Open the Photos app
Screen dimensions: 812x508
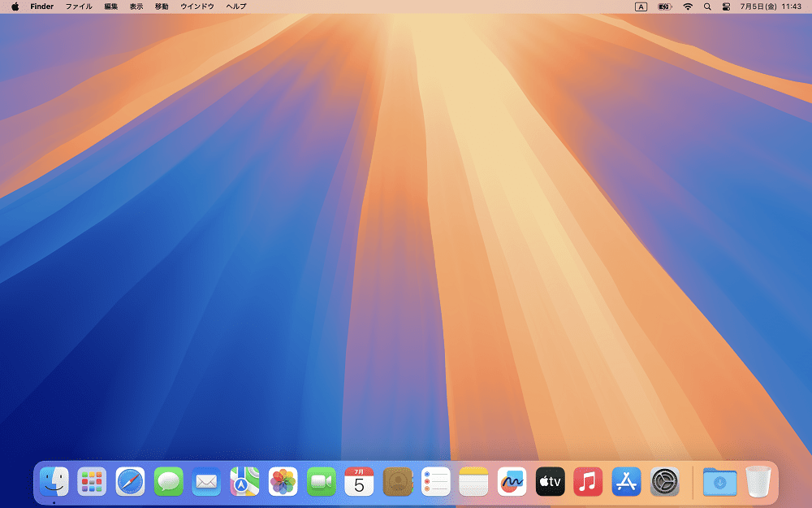tap(283, 481)
